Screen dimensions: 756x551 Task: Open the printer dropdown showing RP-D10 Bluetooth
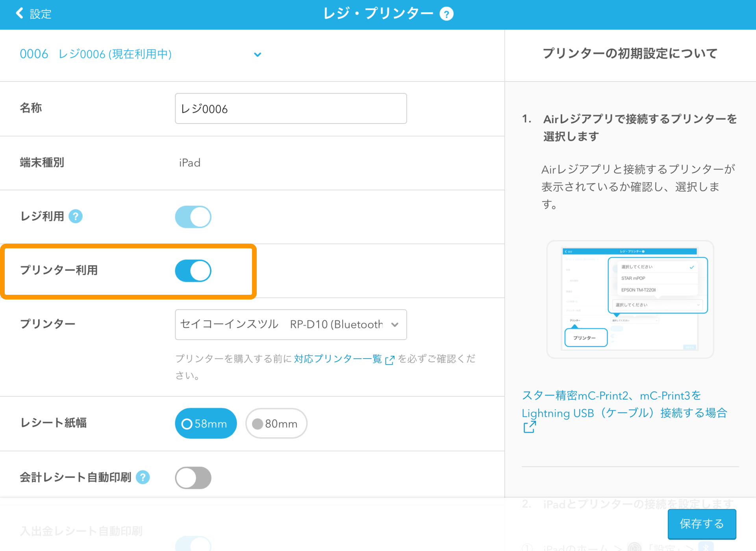291,324
